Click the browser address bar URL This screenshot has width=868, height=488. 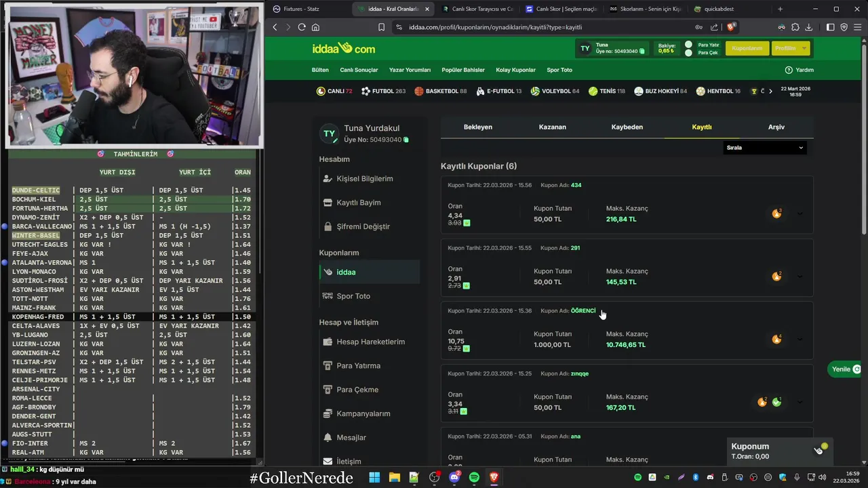[x=495, y=27]
